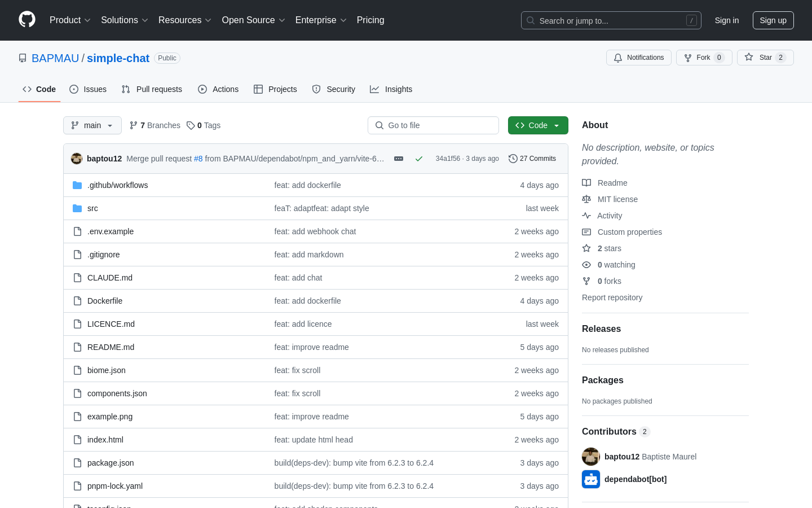Open the README.md file

click(x=111, y=347)
